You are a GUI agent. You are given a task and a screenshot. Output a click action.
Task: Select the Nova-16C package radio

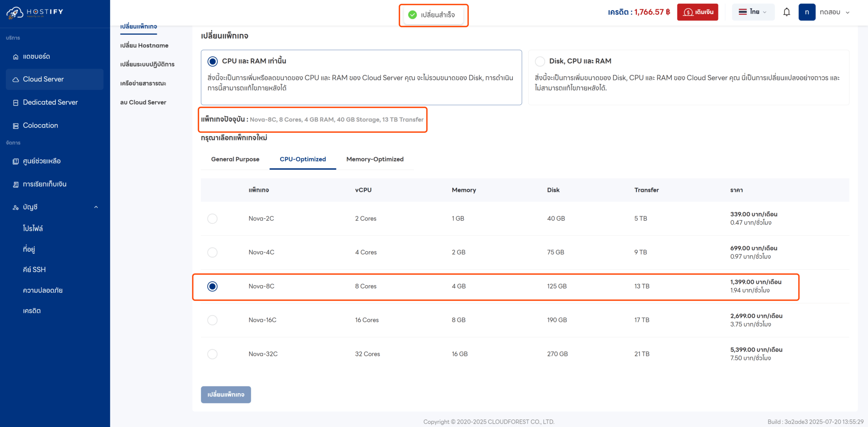point(212,320)
